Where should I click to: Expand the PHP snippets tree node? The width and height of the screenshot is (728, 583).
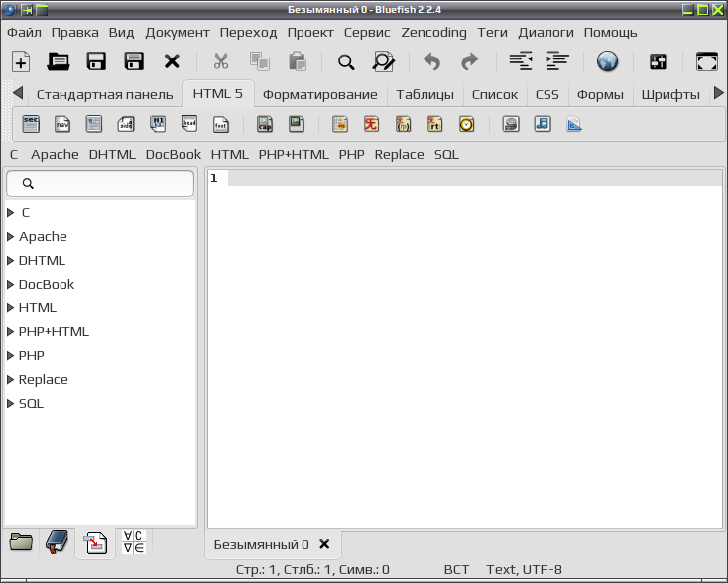coord(10,356)
